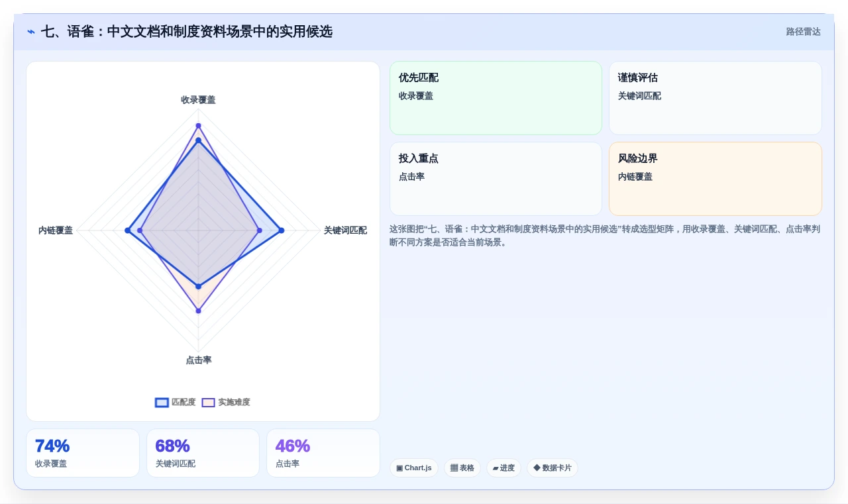Screen dimensions: 848x504
Task: Click the 点击率 radar axis label
Action: [199, 360]
